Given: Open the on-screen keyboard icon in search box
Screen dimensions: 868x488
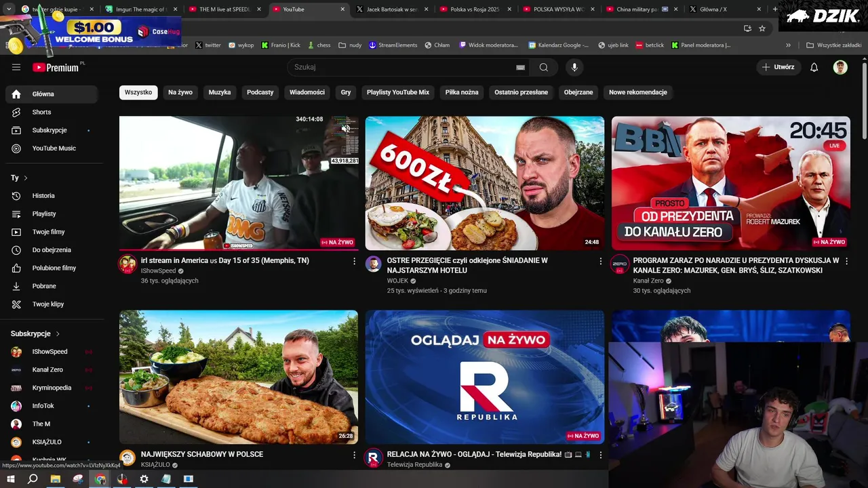Looking at the screenshot, I should point(520,67).
